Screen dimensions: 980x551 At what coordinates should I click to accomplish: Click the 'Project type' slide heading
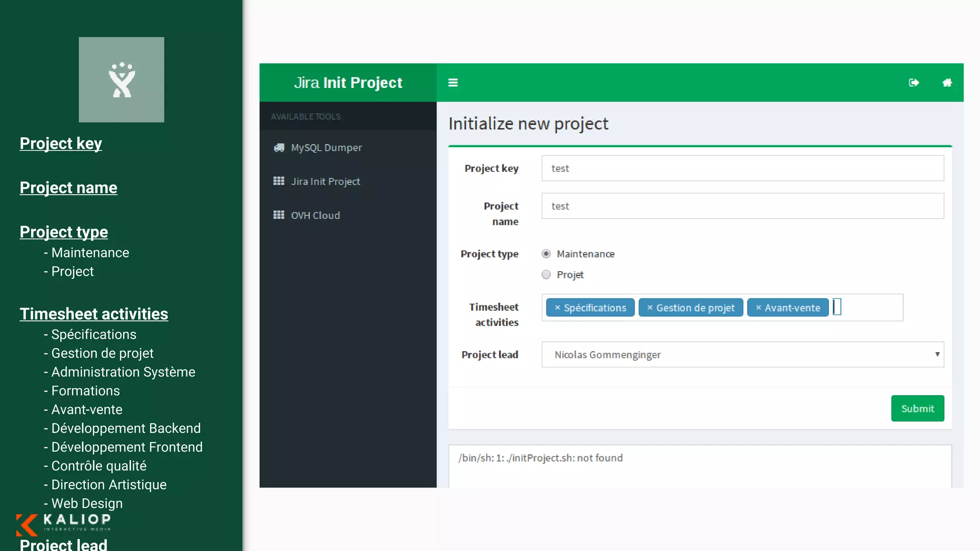tap(64, 232)
